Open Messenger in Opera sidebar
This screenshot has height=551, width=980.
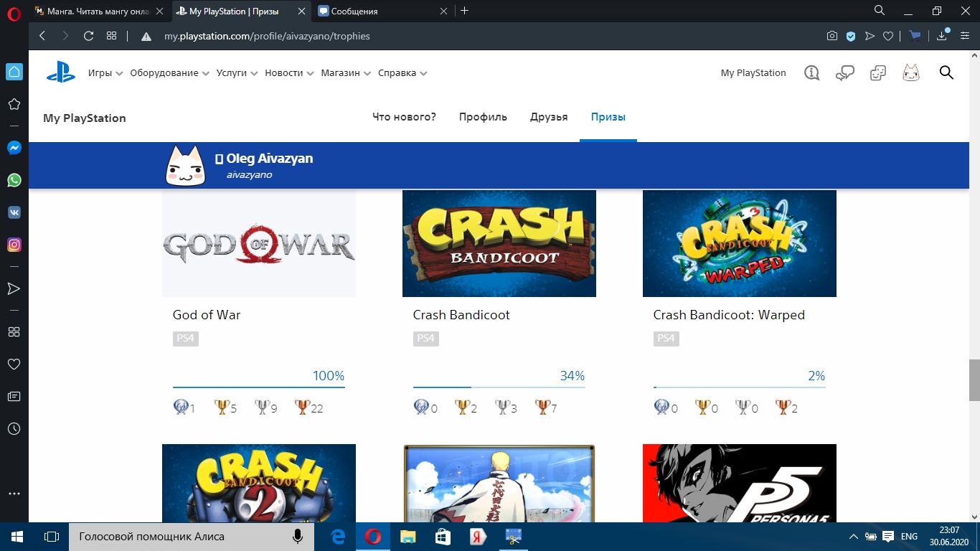(x=14, y=148)
